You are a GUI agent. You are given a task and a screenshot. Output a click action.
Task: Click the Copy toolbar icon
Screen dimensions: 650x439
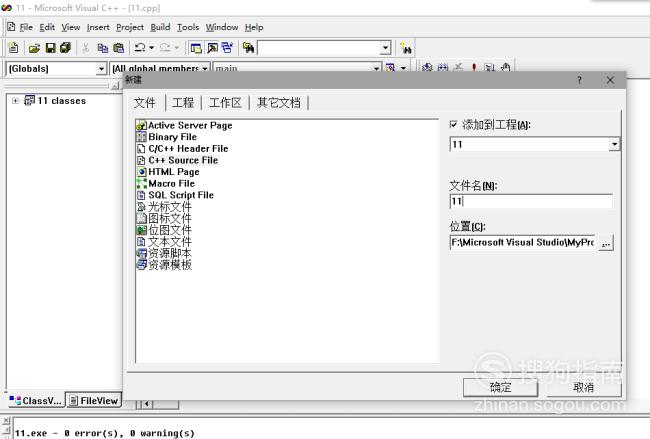pos(102,48)
